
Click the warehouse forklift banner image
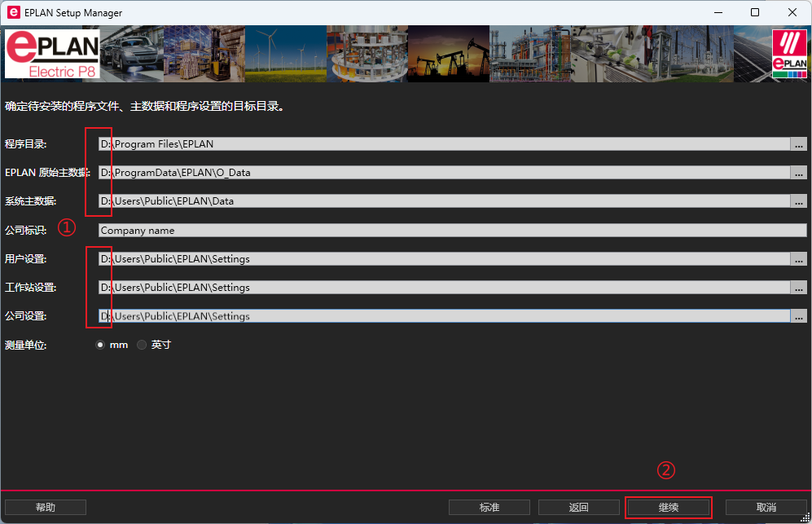coord(204,54)
